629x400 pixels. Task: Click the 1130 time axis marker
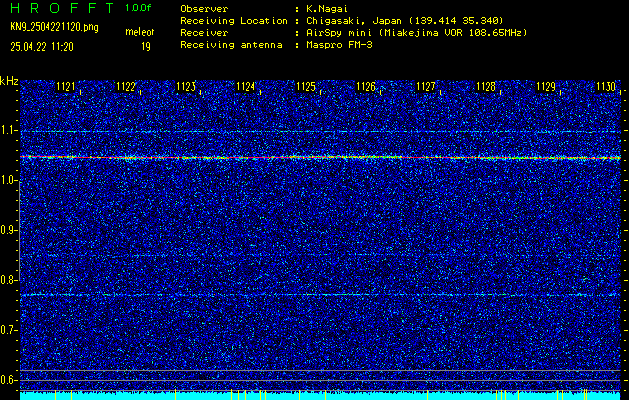pyautogui.click(x=606, y=86)
